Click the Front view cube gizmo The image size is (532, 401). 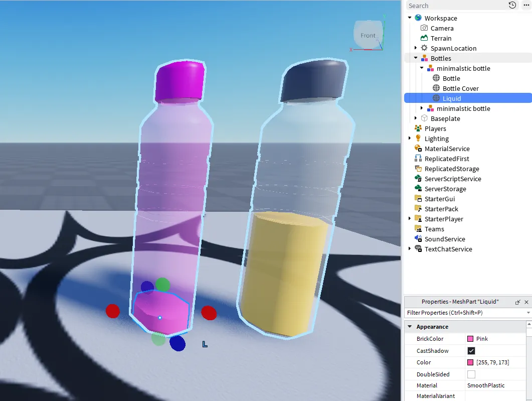coord(368,36)
